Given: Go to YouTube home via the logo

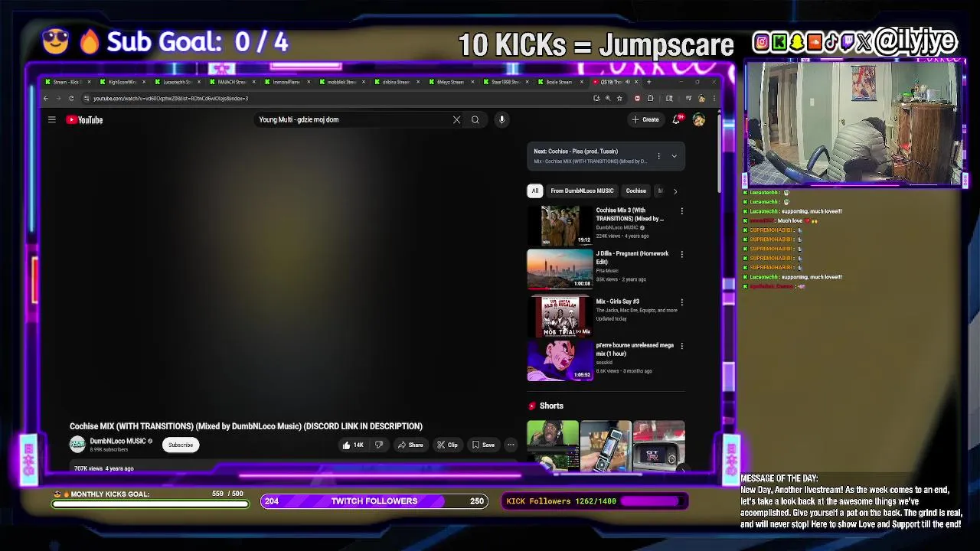Looking at the screenshot, I should click(x=84, y=119).
